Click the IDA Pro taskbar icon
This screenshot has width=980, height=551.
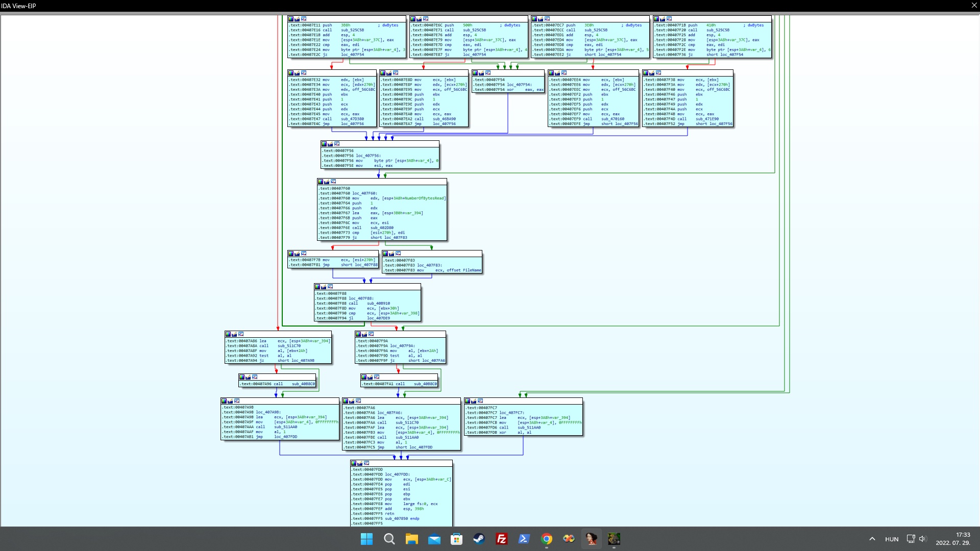coord(591,539)
